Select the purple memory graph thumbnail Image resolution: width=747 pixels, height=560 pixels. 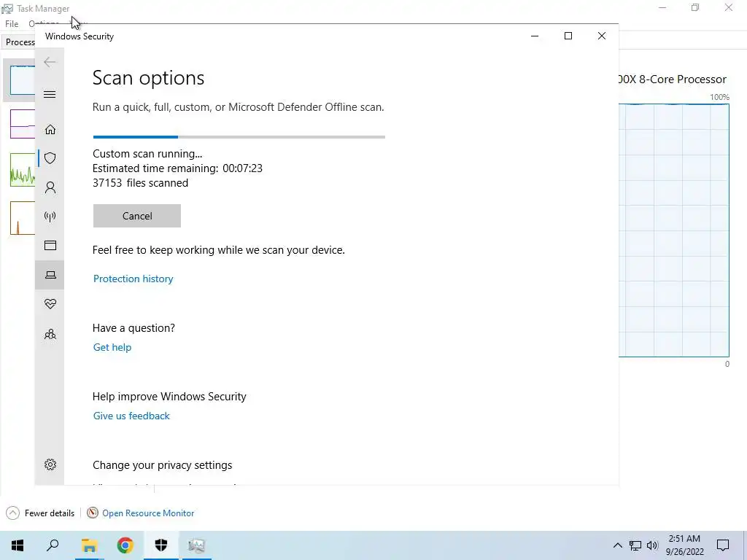tap(23, 124)
